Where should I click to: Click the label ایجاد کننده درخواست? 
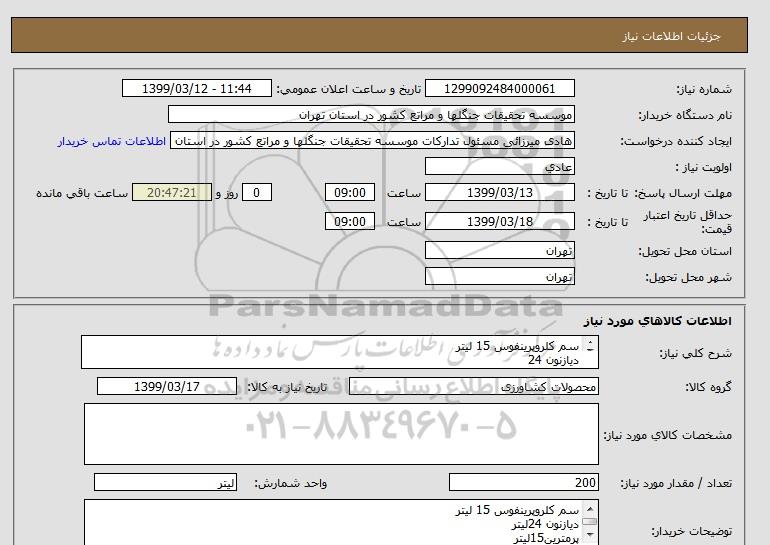pos(676,141)
